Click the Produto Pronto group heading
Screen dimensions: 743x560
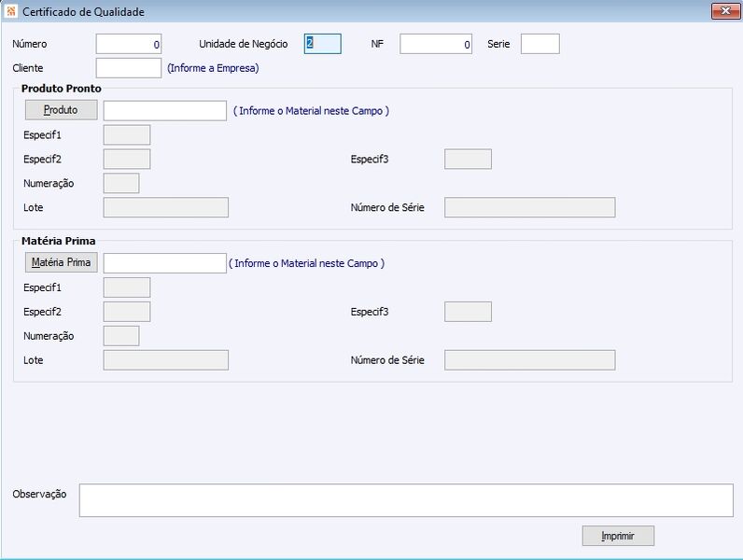61,89
